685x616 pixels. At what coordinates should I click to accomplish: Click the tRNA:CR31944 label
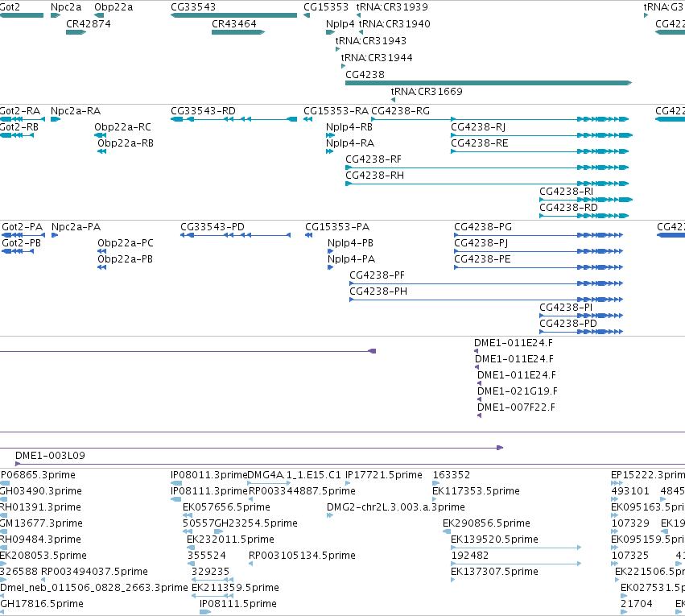click(377, 58)
